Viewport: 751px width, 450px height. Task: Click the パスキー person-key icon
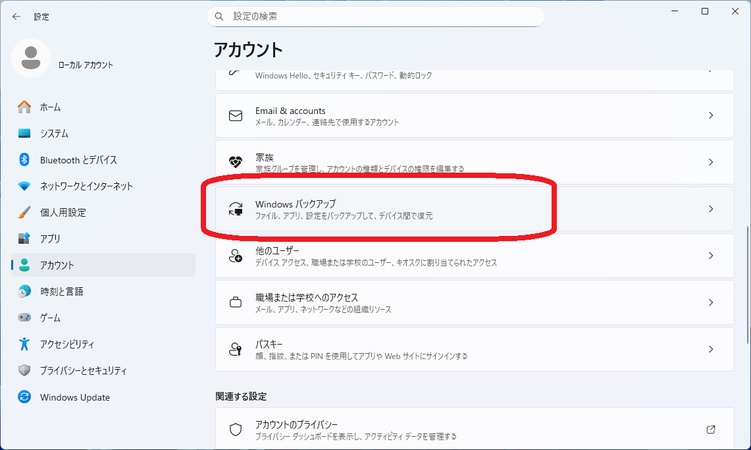coord(235,349)
